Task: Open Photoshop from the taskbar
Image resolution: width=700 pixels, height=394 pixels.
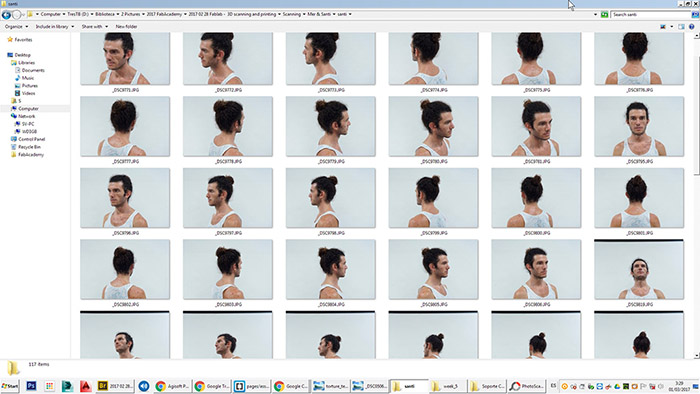Action: point(31,386)
